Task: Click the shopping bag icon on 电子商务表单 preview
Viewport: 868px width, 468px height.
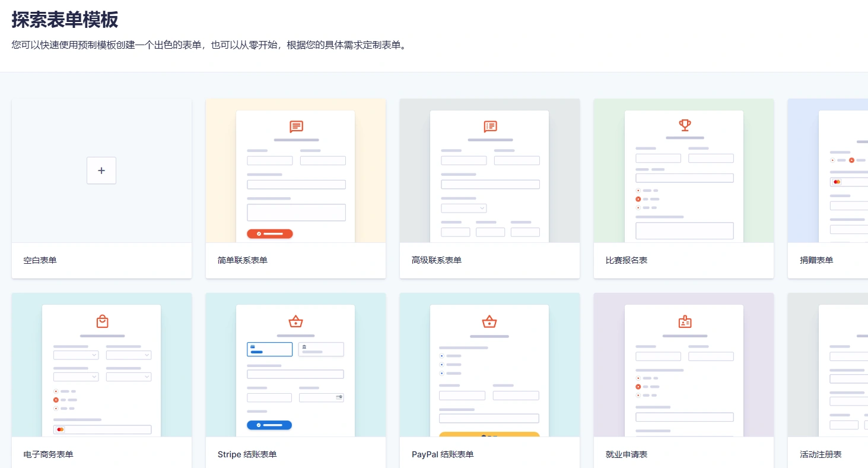Action: point(101,321)
